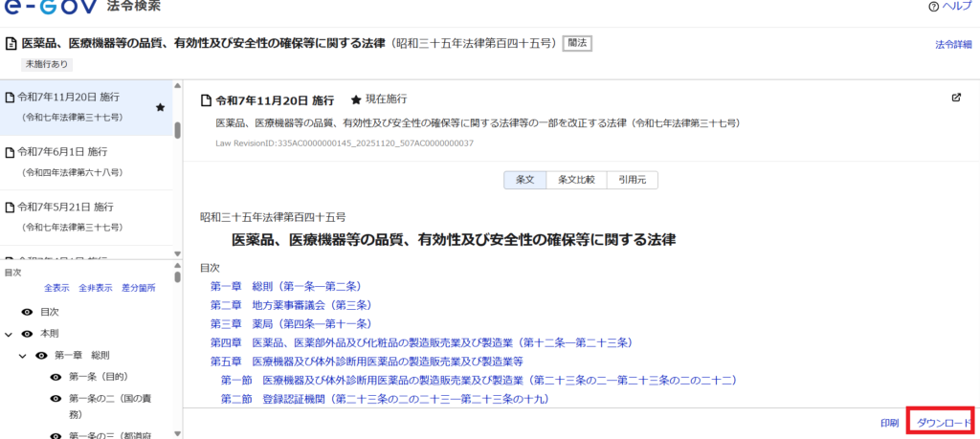The height and width of the screenshot is (439, 980).
Task: Select the 引用元 tab
Action: (632, 180)
